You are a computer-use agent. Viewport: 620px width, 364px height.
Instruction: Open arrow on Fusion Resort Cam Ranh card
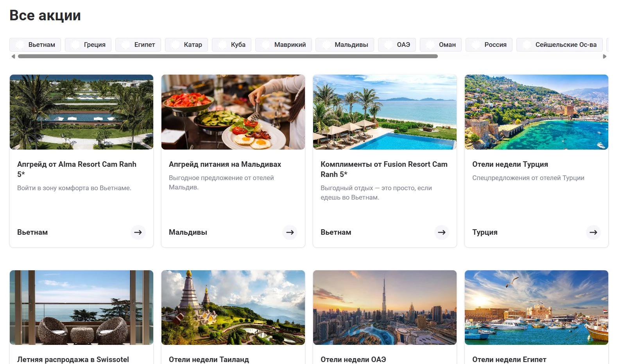[x=441, y=232]
